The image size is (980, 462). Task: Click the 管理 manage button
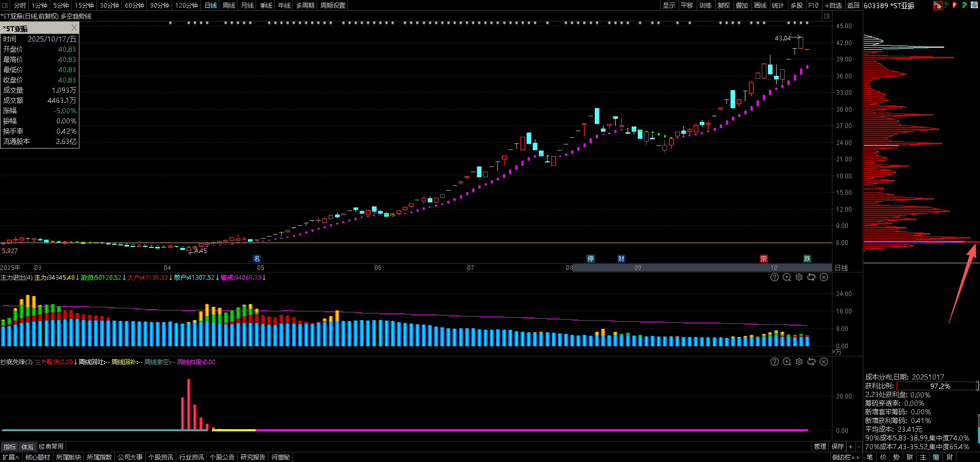click(x=820, y=447)
